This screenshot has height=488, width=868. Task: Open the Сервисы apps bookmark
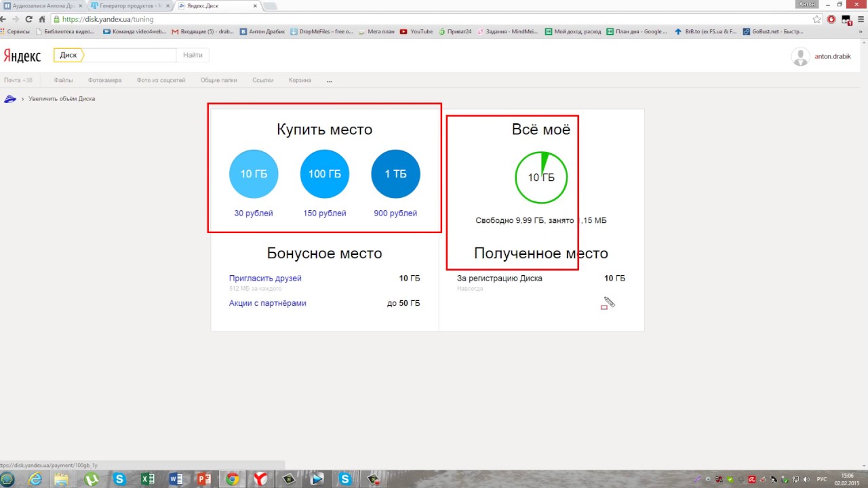pos(14,31)
